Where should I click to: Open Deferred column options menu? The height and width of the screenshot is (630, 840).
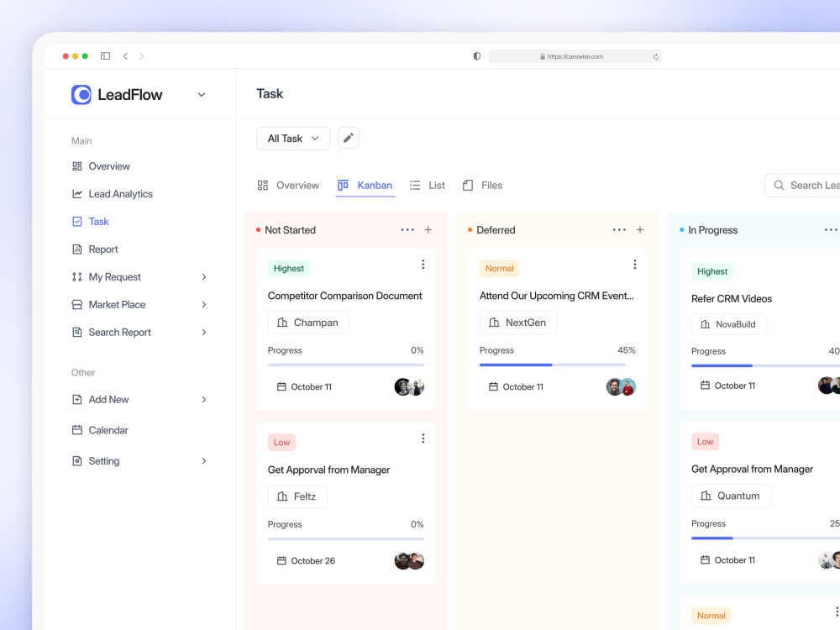point(619,230)
